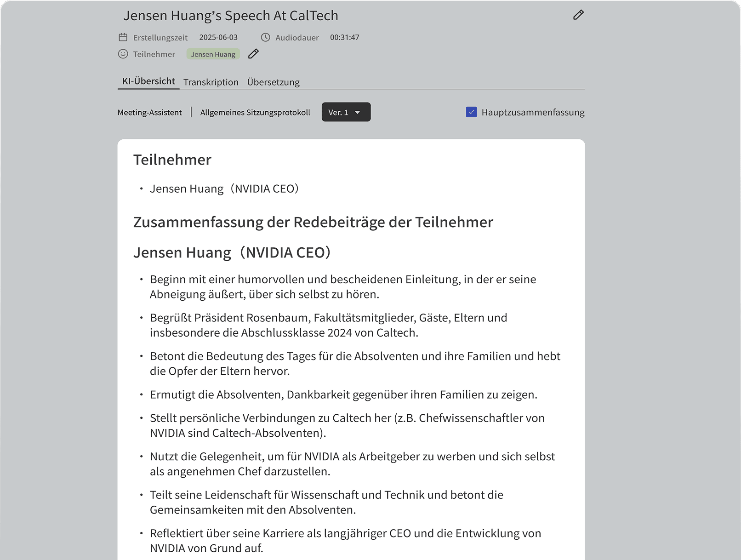Choose the Allgemeines Sitzungsprotokoll template
Viewport: 741px width, 560px height.
[x=255, y=113]
